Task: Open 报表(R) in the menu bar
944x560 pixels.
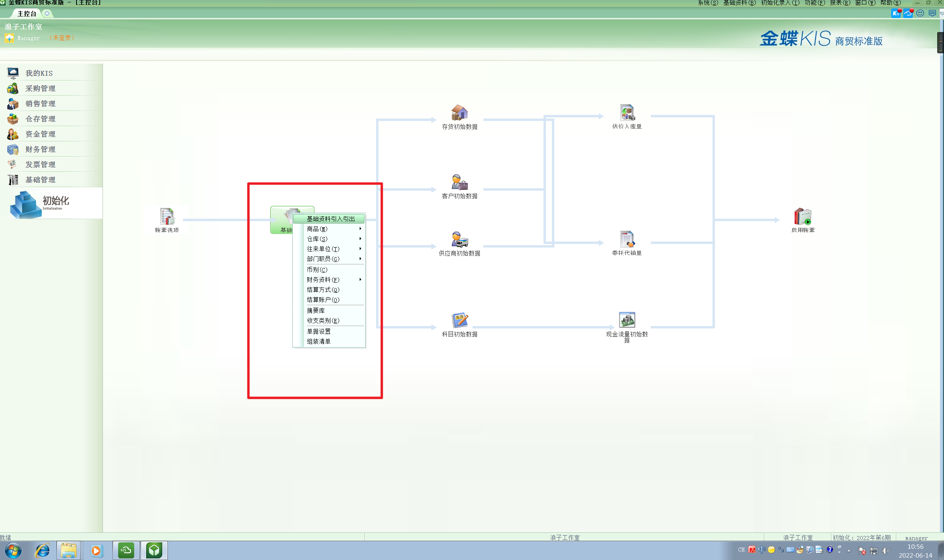Action: click(839, 3)
